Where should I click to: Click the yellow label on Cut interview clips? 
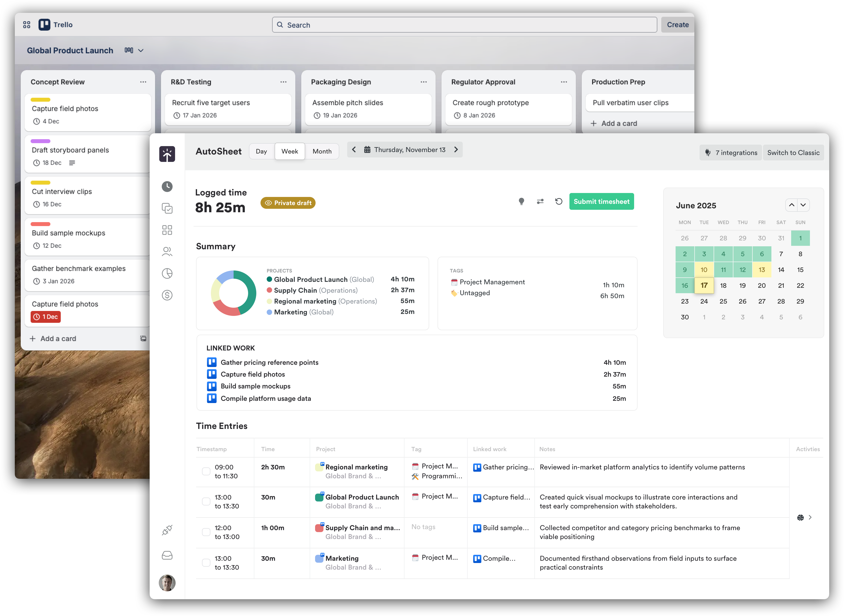pyautogui.click(x=40, y=183)
